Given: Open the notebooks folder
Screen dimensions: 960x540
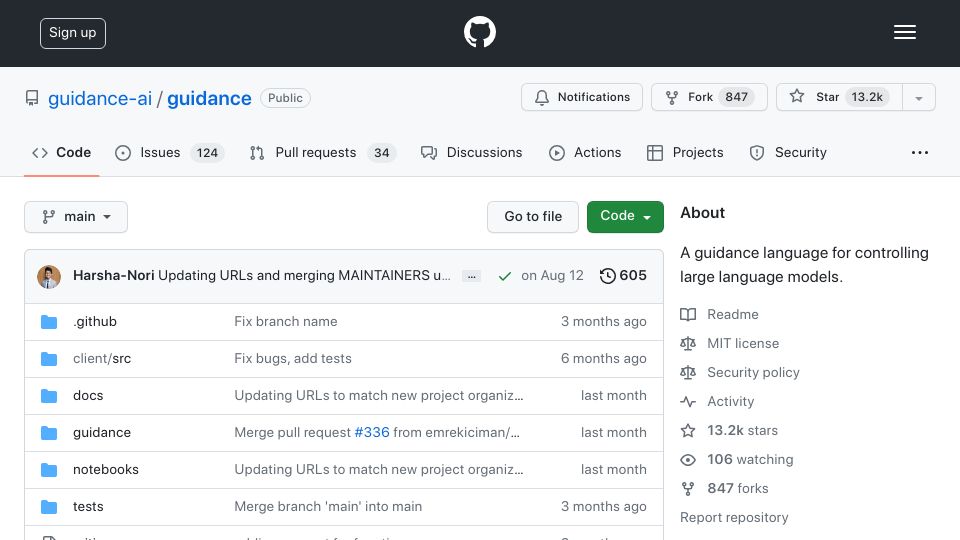Looking at the screenshot, I should (106, 470).
